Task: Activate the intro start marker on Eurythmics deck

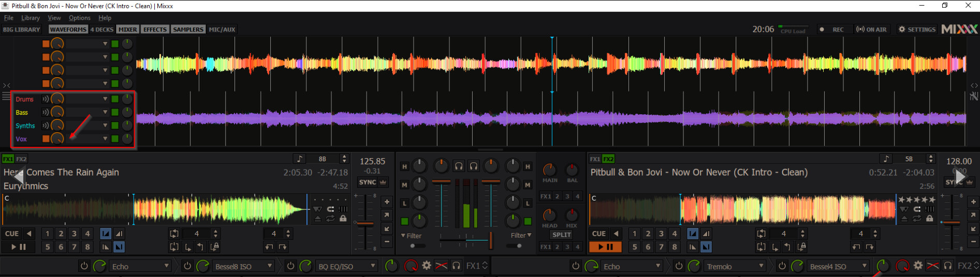Action: point(105,234)
